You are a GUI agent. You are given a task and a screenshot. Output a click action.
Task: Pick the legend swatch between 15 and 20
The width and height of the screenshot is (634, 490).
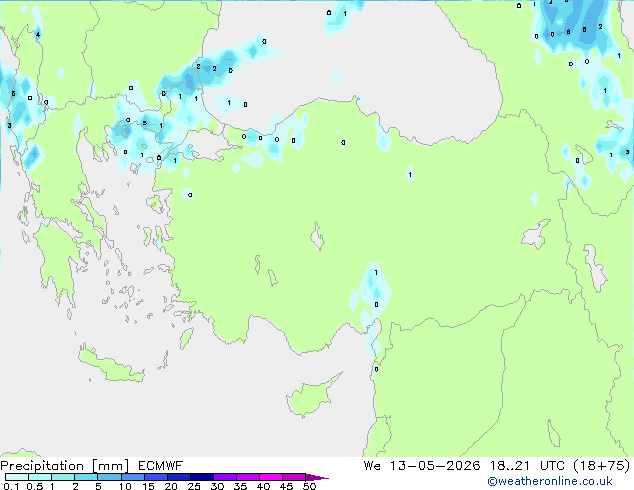pos(156,477)
